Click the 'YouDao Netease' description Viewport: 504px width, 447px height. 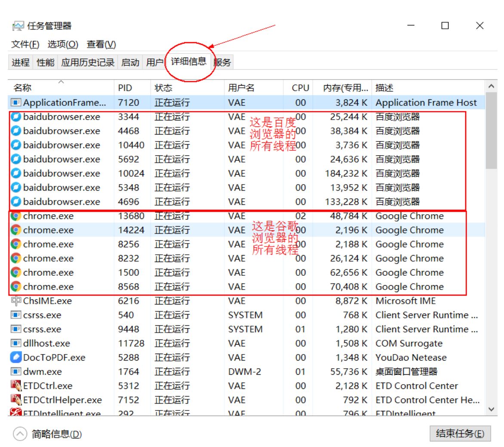coord(411,357)
